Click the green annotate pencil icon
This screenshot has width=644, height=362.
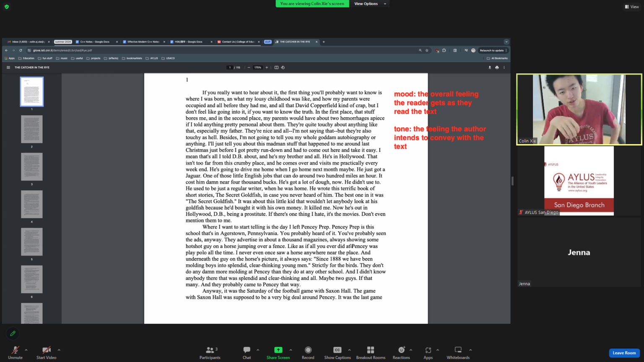coord(13,334)
